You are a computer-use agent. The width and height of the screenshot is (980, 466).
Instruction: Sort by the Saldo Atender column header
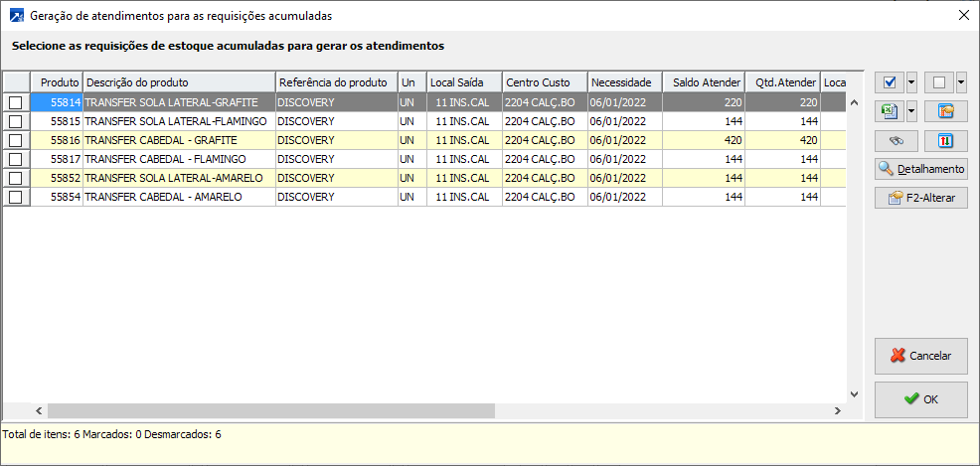point(704,81)
